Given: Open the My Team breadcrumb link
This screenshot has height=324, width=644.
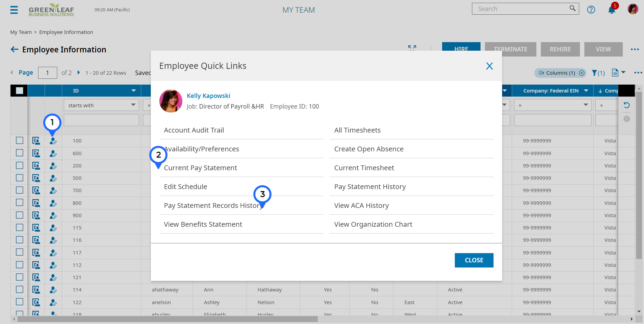Looking at the screenshot, I should 21,32.
